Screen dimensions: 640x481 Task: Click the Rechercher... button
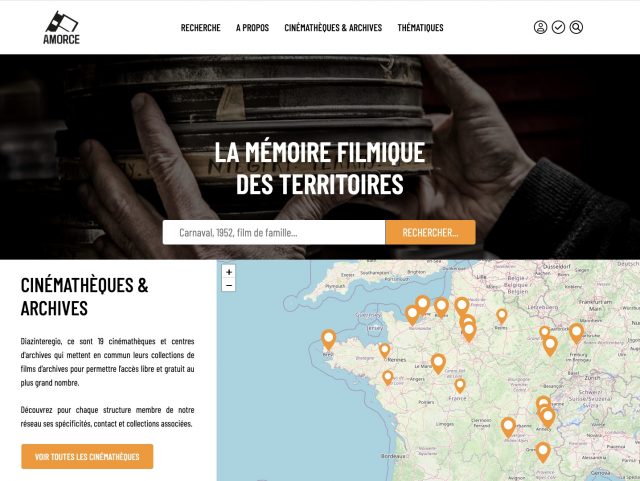pyautogui.click(x=430, y=232)
